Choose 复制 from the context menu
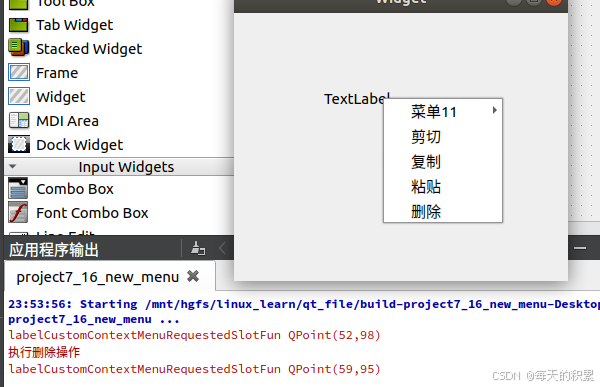Viewport: 600px width, 387px height. coord(443,162)
